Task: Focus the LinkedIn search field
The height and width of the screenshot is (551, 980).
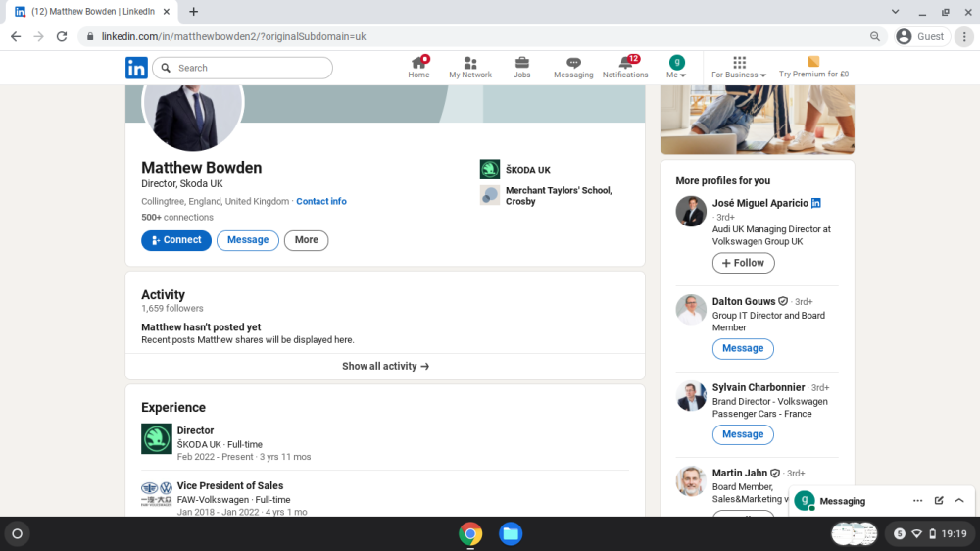Action: tap(242, 68)
